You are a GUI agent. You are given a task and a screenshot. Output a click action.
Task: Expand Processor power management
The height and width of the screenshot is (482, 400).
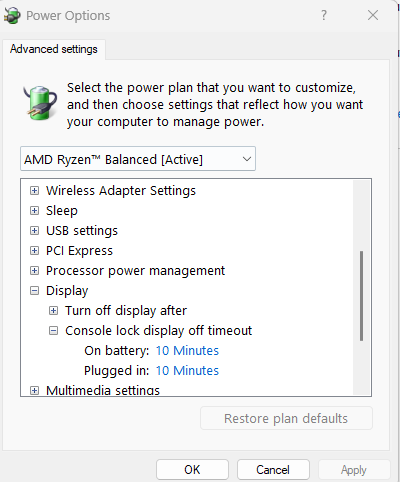coord(34,271)
